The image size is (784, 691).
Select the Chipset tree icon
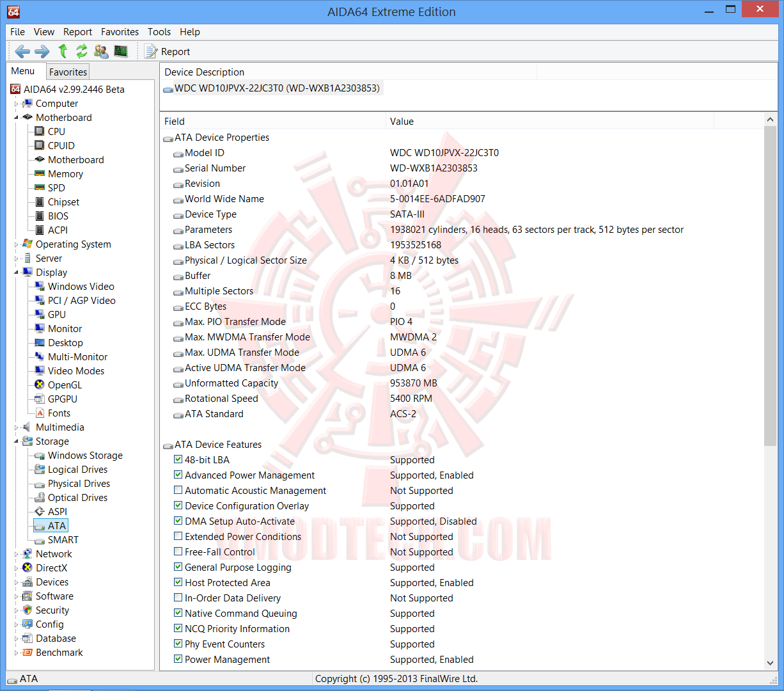tap(40, 202)
